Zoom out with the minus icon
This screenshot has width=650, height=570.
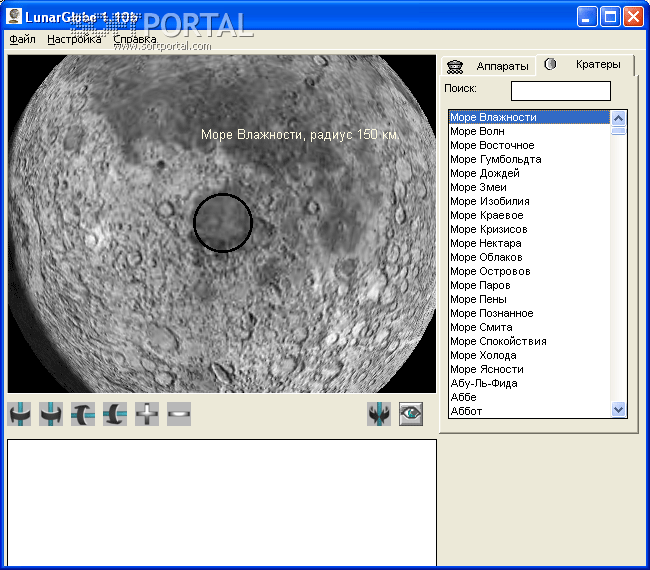[179, 414]
